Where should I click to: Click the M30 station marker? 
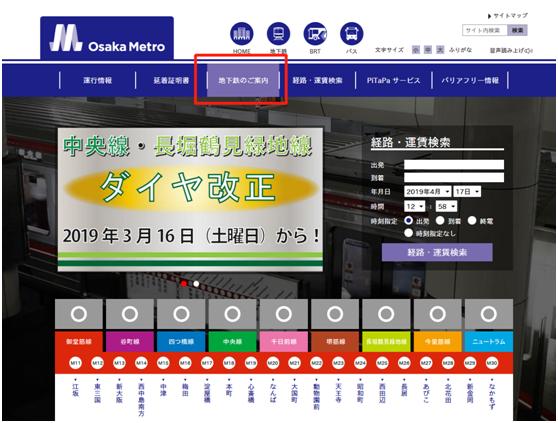(x=492, y=363)
